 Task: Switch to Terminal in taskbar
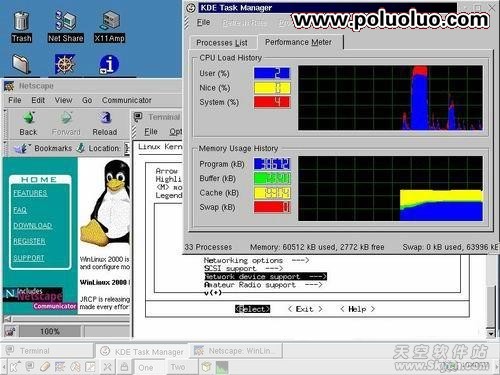tap(47, 351)
